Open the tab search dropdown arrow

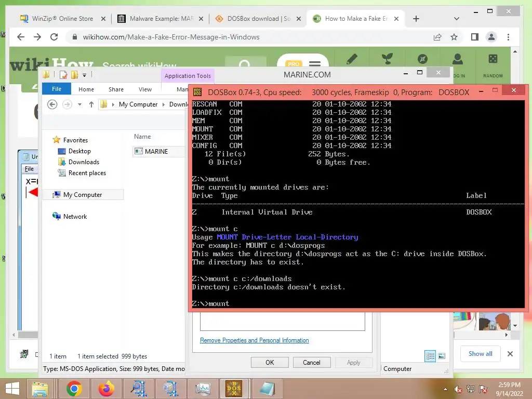click(456, 19)
